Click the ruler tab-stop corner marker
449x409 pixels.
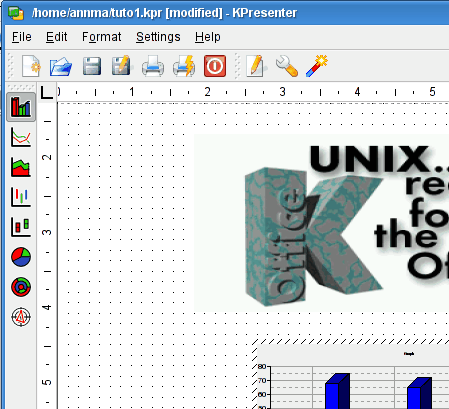[x=47, y=92]
